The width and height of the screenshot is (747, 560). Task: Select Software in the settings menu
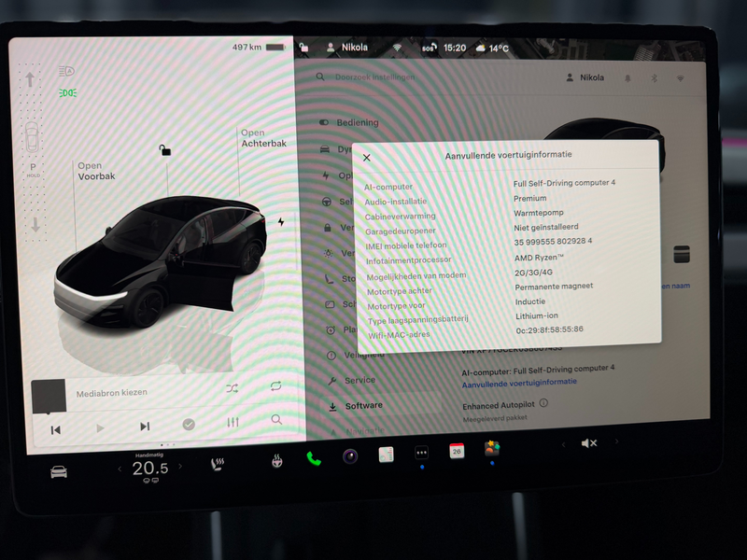(363, 406)
